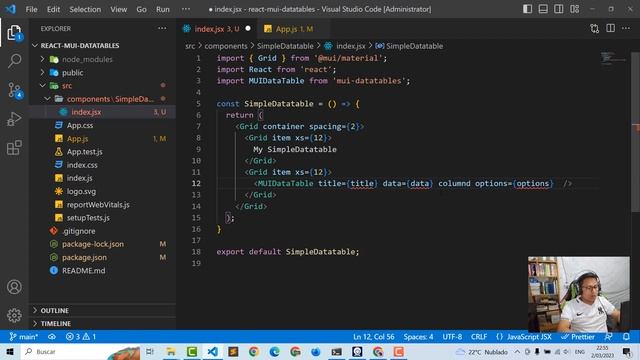Image resolution: width=640 pixels, height=360 pixels.
Task: Open the Manage gear icon
Action: click(14, 315)
